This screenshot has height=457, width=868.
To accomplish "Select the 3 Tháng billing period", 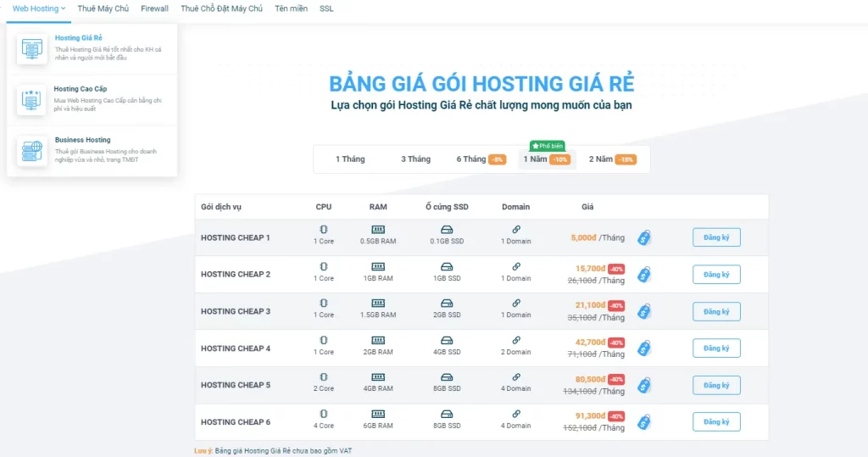I will pyautogui.click(x=415, y=159).
